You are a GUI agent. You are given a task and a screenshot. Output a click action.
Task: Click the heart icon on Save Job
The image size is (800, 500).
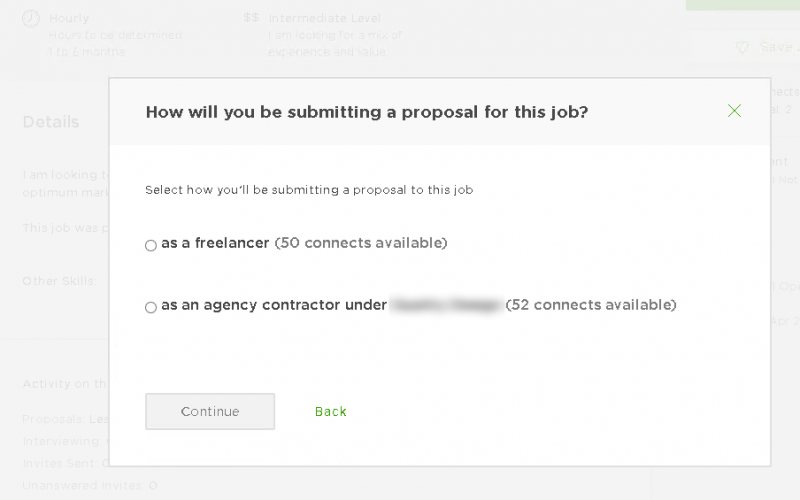[x=742, y=47]
